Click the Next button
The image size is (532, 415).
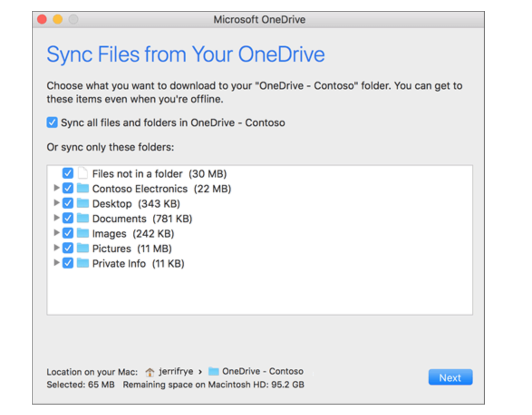pos(450,377)
